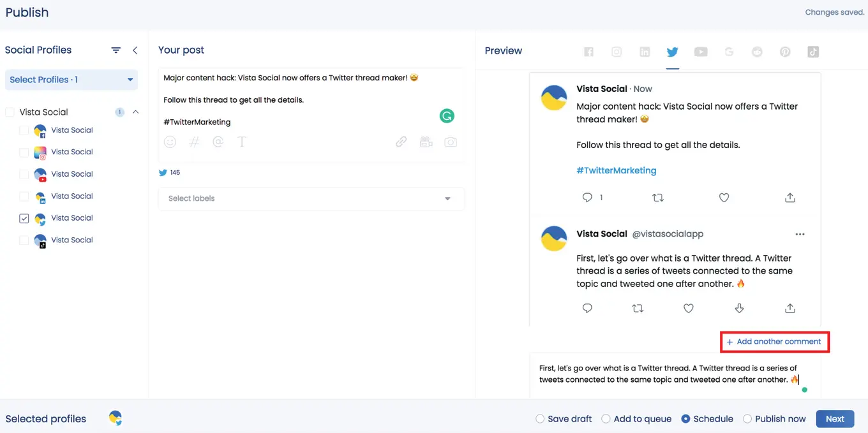Attach a link using the link icon
Image resolution: width=868 pixels, height=433 pixels.
pos(401,142)
